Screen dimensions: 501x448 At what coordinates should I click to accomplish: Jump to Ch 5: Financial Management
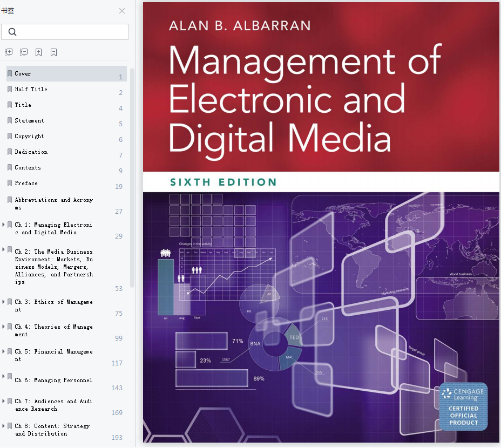(x=53, y=355)
